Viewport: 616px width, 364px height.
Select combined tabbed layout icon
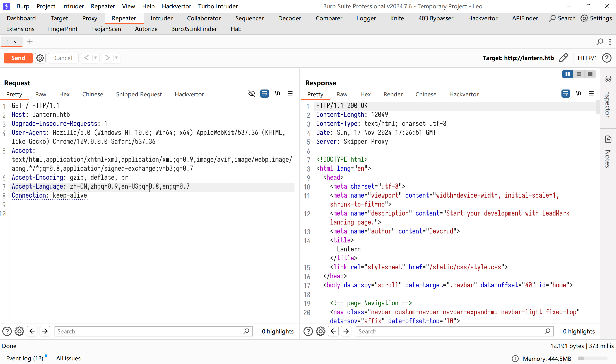(x=590, y=74)
